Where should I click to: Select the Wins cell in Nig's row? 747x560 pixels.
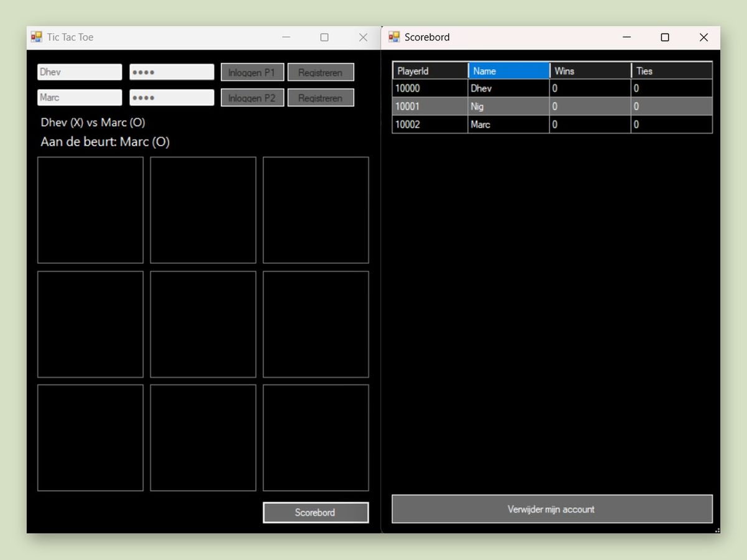click(590, 106)
